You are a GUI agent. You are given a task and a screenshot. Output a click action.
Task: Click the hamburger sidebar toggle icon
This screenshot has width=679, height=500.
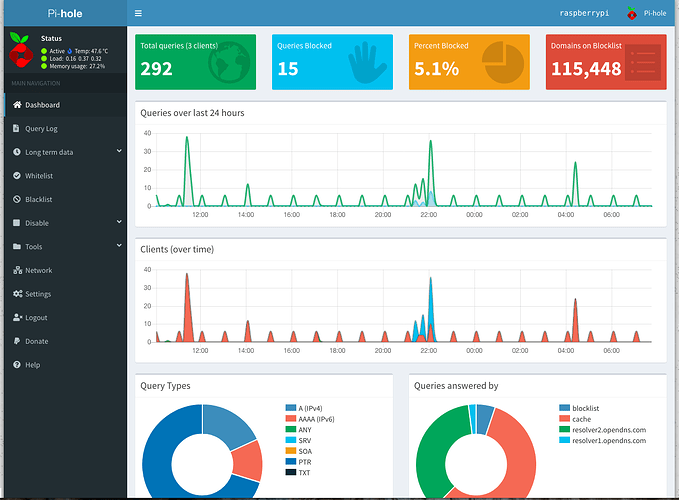pos(138,14)
